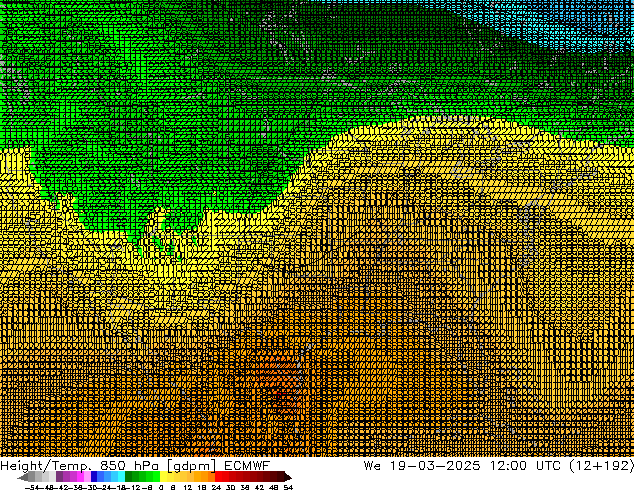This screenshot has height=490, width=634.
Task: Click the date 'We 19-03-2025'
Action: click(422, 466)
